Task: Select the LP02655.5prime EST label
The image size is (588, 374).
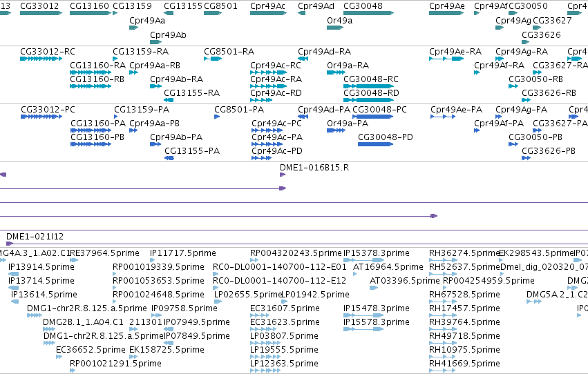Action: [x=248, y=295]
